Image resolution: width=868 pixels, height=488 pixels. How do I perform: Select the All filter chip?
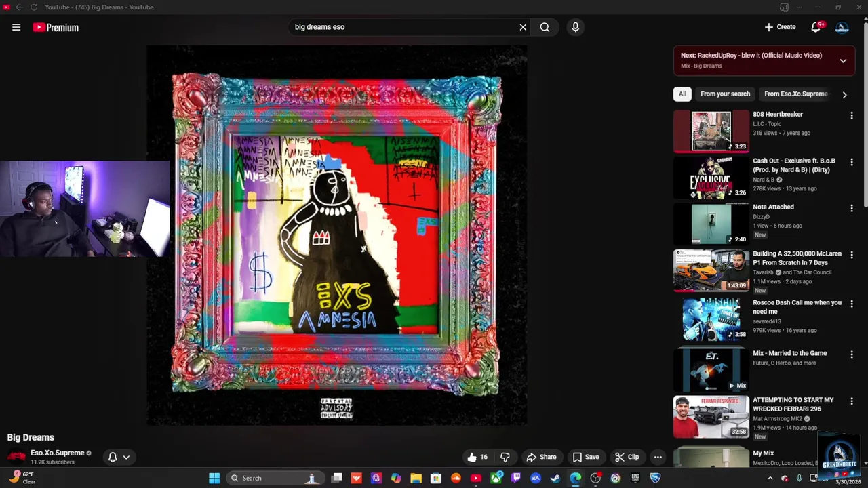point(682,94)
